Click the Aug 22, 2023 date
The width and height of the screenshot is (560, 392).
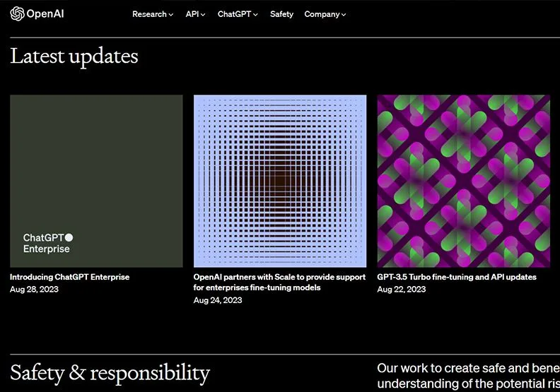(402, 290)
